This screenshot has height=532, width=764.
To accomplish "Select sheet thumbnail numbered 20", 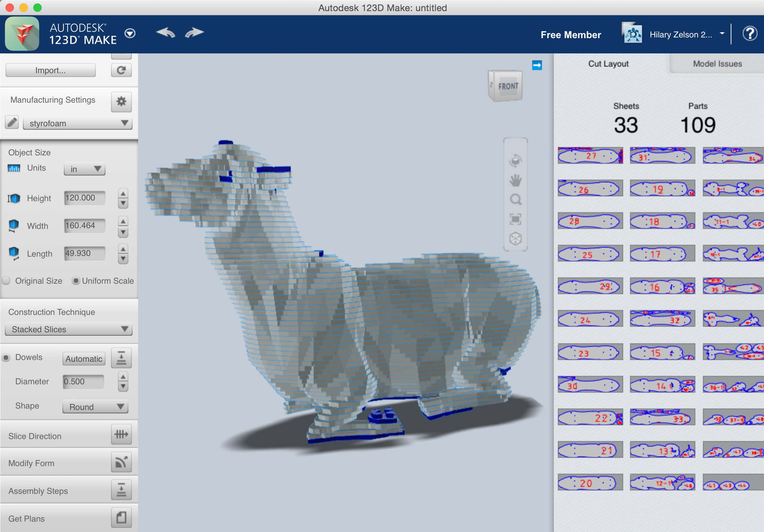I will tap(590, 482).
